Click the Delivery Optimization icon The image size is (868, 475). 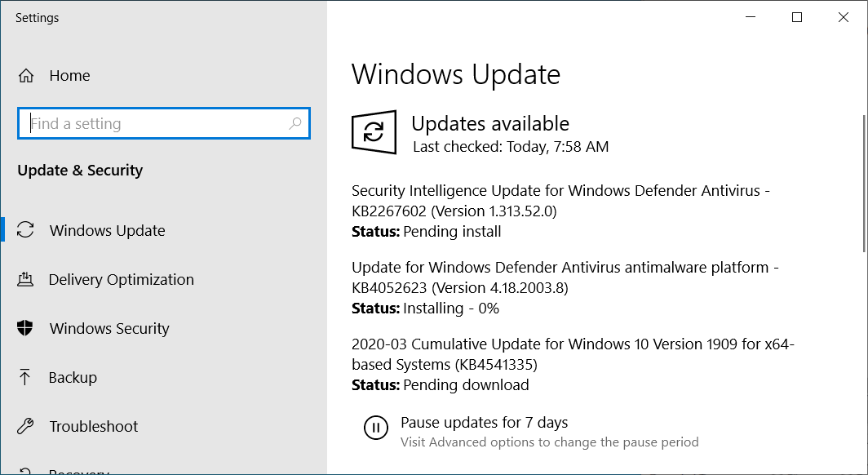point(25,279)
